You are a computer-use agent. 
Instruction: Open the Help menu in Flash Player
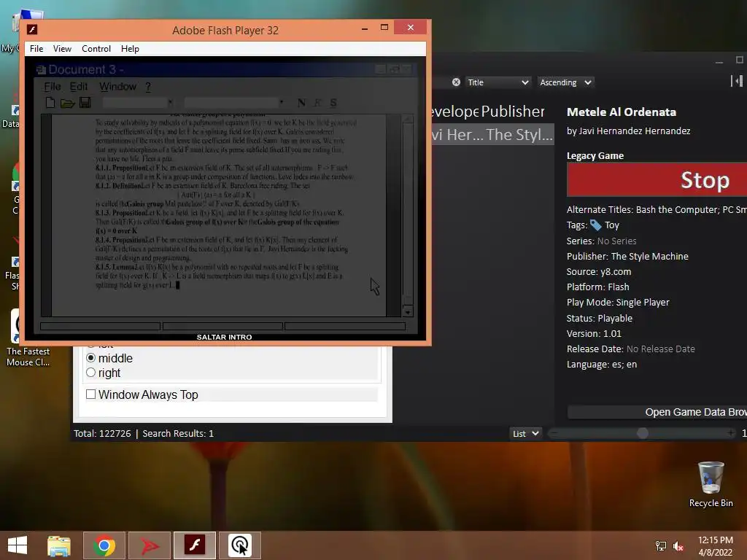coord(130,49)
